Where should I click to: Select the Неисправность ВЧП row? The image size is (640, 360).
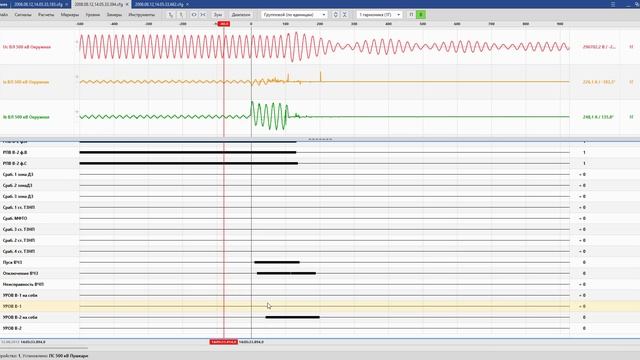click(320, 284)
